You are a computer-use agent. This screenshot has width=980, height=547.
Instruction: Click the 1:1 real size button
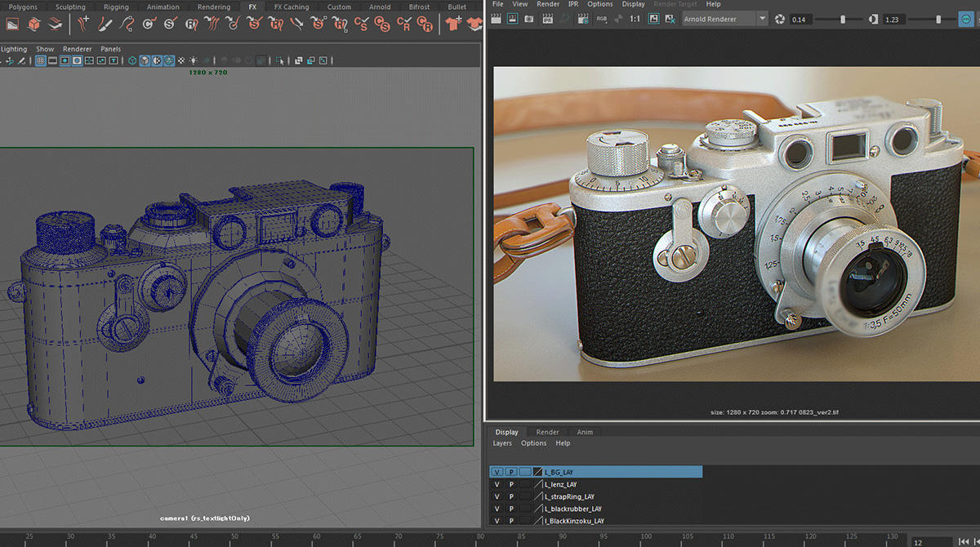point(635,19)
